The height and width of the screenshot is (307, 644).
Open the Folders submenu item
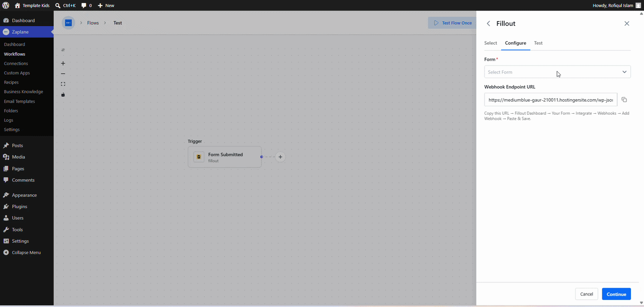pyautogui.click(x=11, y=111)
